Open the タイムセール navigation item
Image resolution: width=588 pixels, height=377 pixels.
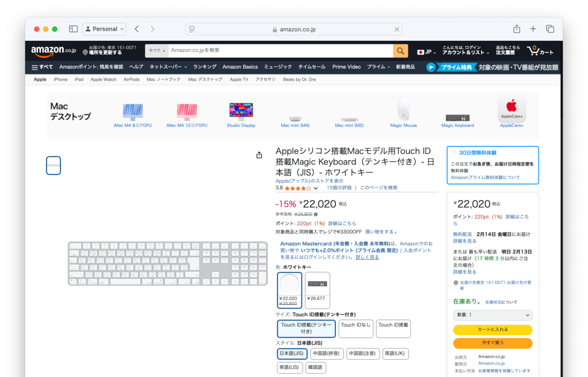coord(311,67)
